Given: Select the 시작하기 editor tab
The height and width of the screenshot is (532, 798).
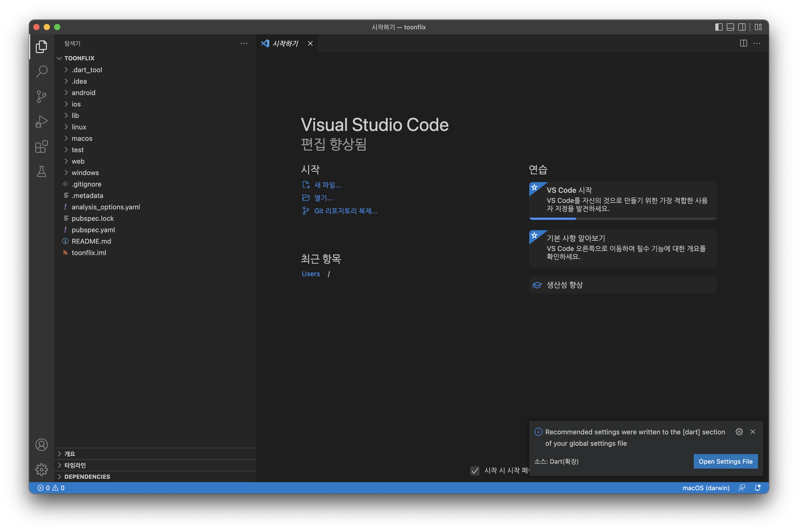Looking at the screenshot, I should click(x=287, y=43).
